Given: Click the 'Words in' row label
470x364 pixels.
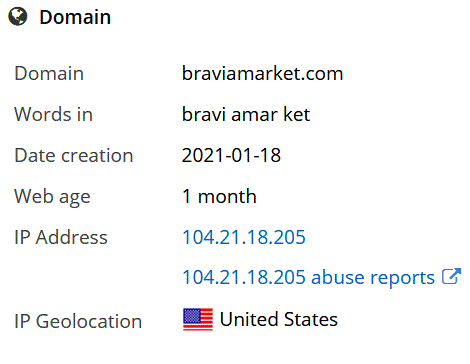Looking at the screenshot, I should pos(53,114).
